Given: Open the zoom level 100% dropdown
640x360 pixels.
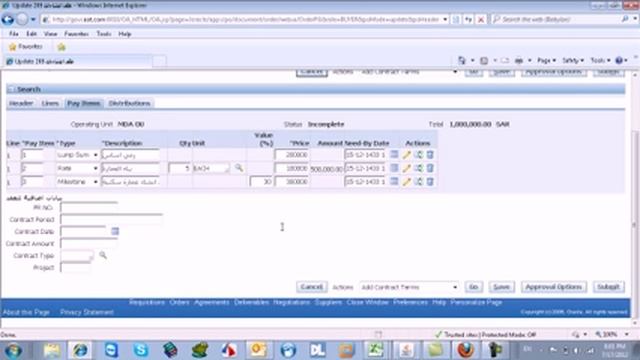Looking at the screenshot, I should point(627,334).
